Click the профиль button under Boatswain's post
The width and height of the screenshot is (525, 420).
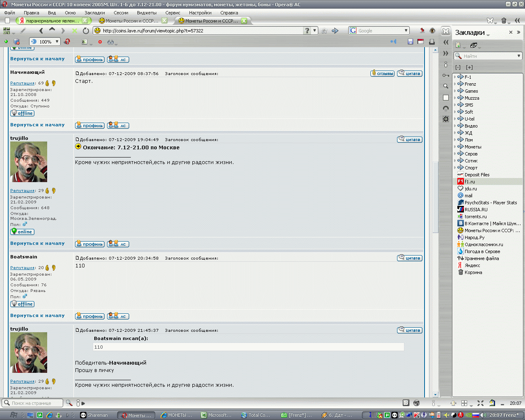pyautogui.click(x=90, y=316)
